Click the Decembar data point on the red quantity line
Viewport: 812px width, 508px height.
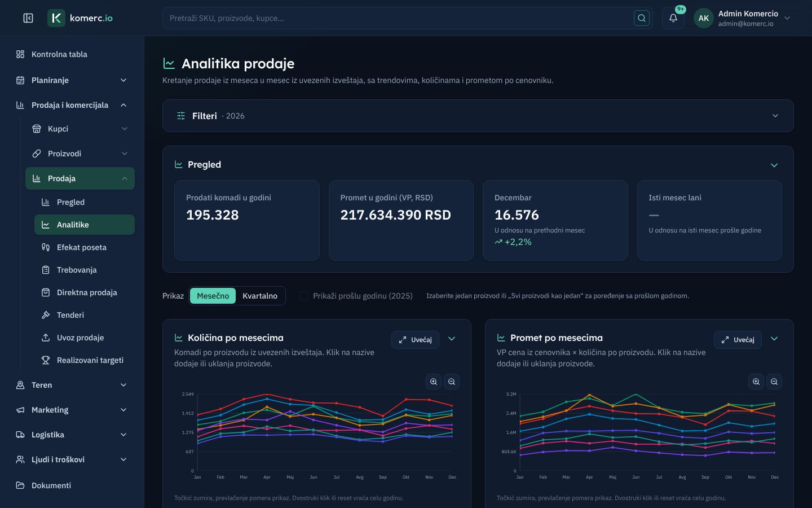tap(452, 405)
